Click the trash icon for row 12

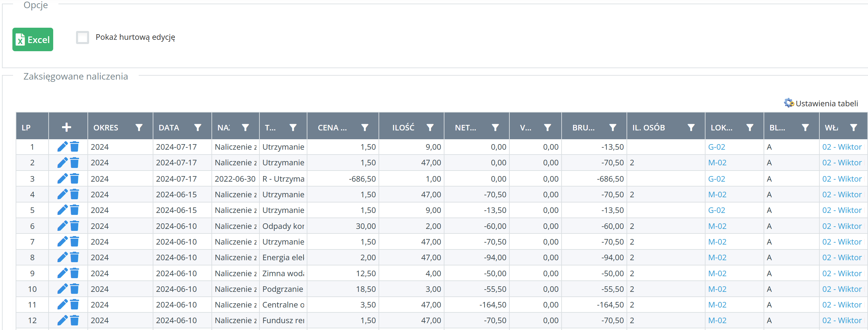click(x=74, y=320)
